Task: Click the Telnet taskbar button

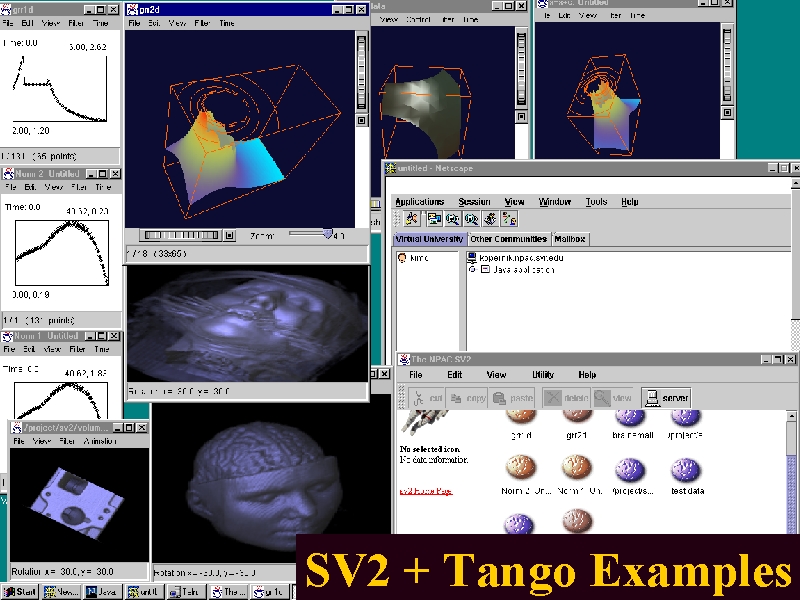Action: (186, 592)
